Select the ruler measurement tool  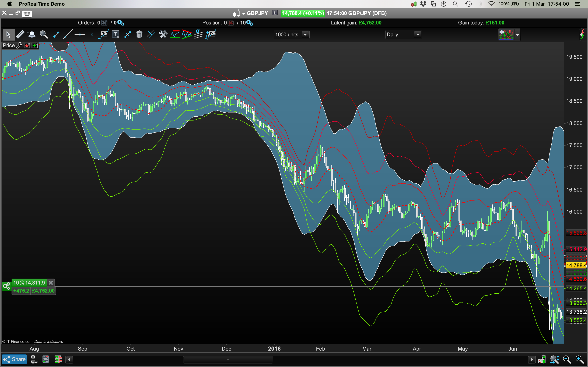click(20, 34)
